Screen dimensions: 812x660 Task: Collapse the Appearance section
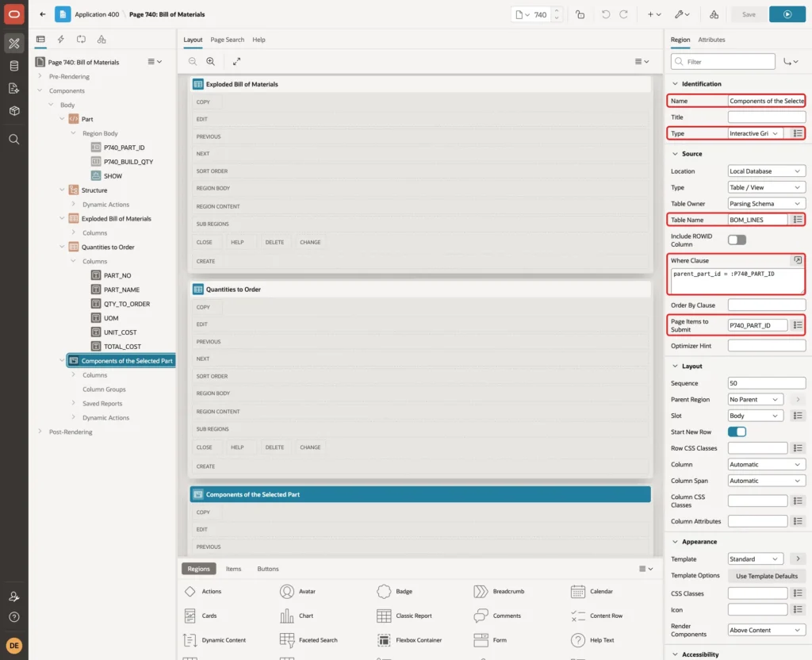coord(675,541)
